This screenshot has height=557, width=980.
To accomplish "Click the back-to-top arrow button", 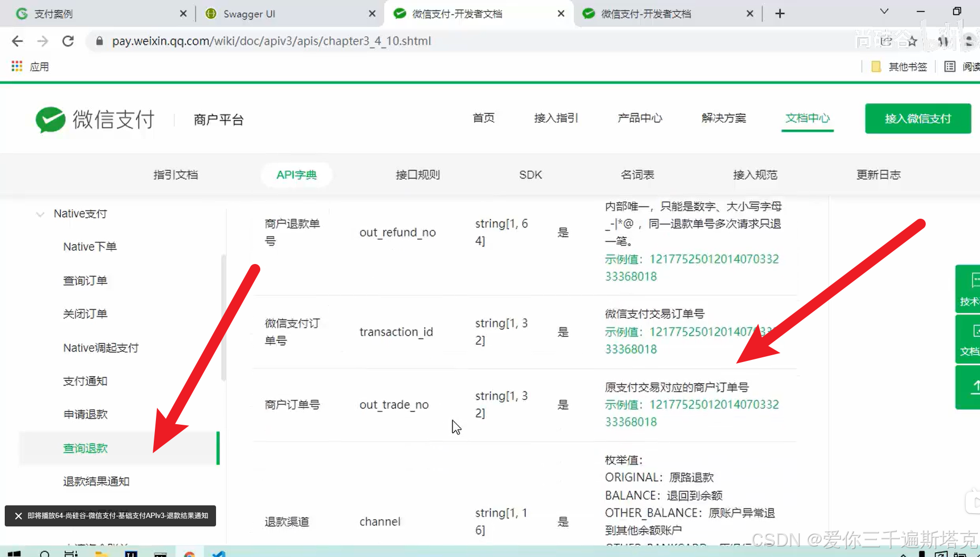I will coord(968,387).
